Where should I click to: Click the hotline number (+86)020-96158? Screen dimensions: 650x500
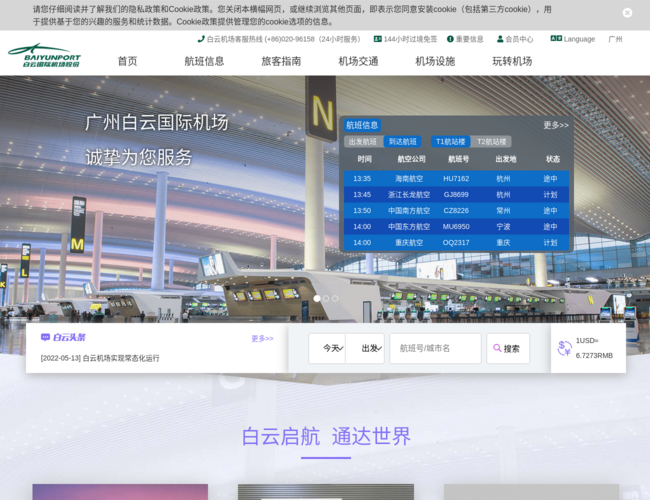[x=289, y=39]
